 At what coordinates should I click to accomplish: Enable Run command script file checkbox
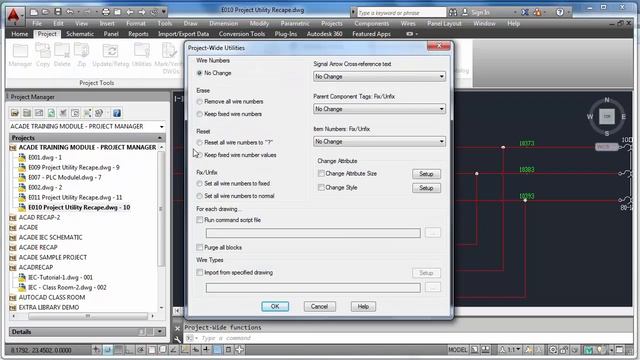pyautogui.click(x=200, y=220)
